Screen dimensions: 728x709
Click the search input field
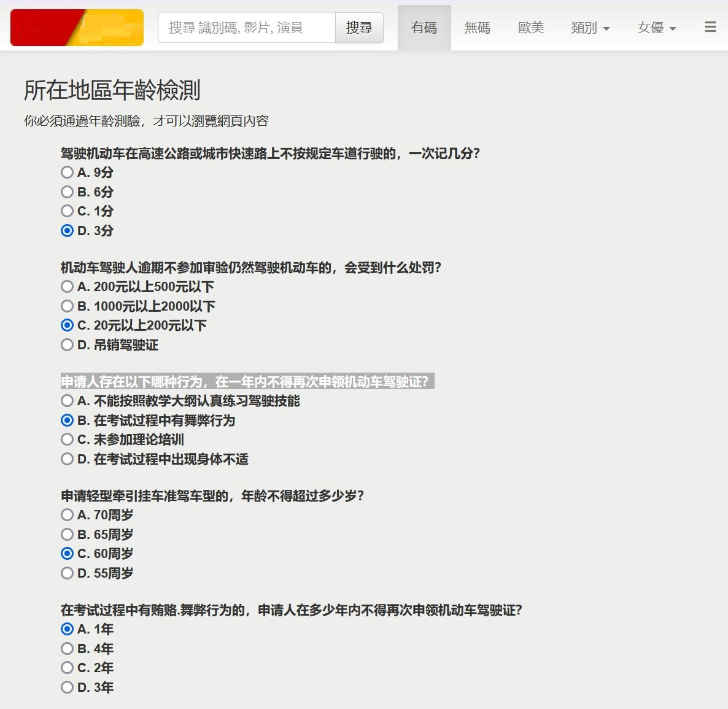pyautogui.click(x=247, y=28)
